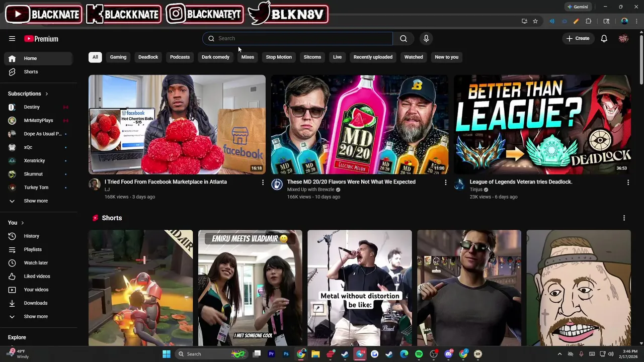
Task: Select the Gaming filter chip
Action: [x=118, y=57]
